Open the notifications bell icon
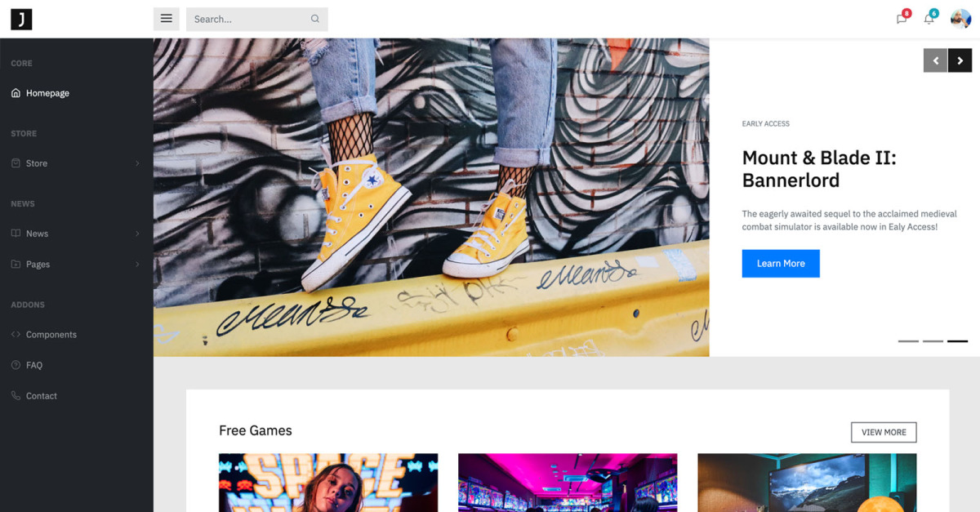Screen dimensions: 980x512 point(929,19)
